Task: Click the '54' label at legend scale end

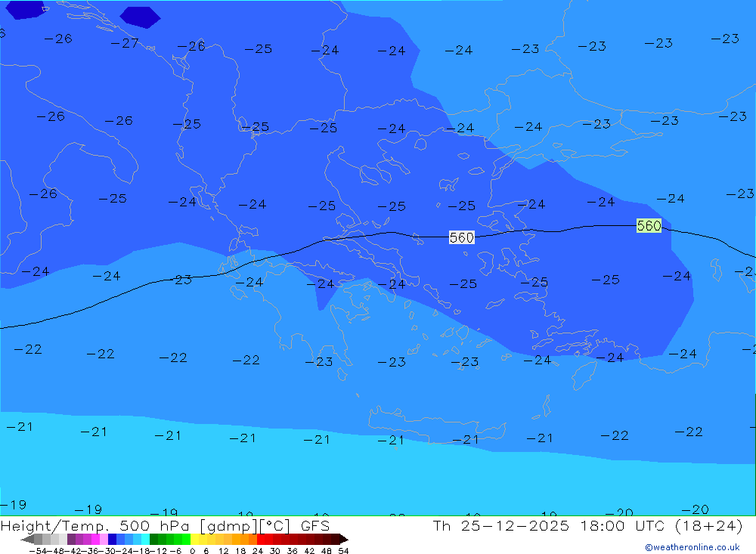Action: coord(343,551)
